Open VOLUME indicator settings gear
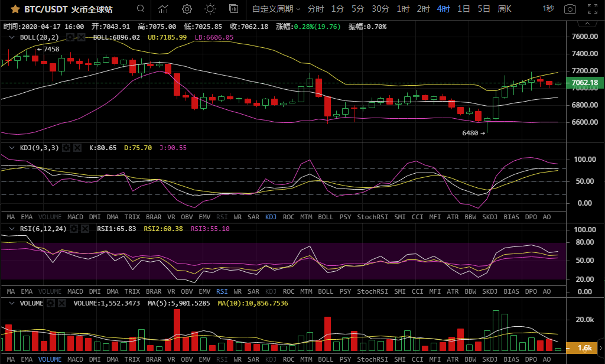This screenshot has width=605, height=364. (x=51, y=303)
